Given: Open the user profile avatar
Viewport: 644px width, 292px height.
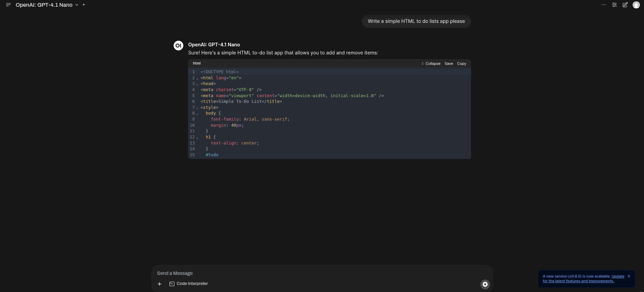Looking at the screenshot, I should 636,5.
